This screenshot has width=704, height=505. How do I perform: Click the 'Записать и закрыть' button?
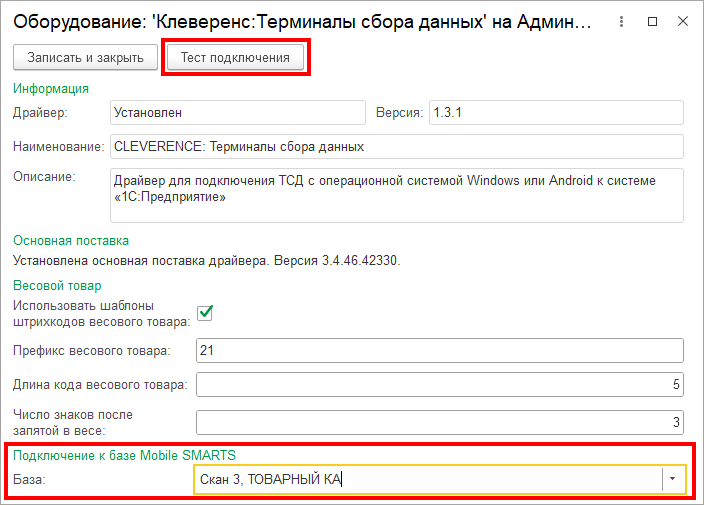point(85,57)
